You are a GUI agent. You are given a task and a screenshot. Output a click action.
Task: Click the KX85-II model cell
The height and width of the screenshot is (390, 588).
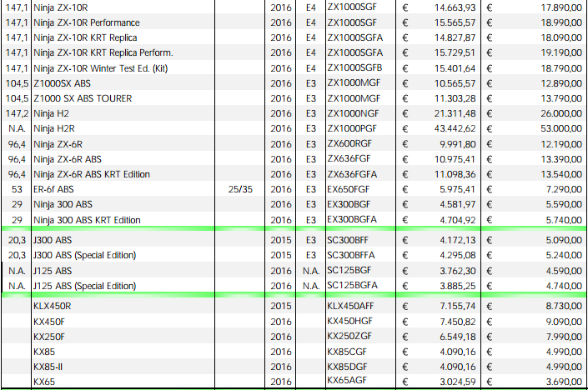click(48, 367)
